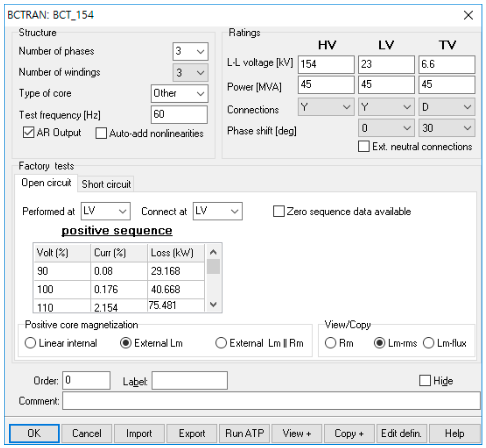Enable Auto-add nonlinearities
Viewport: 486px width, 448px height.
(x=101, y=133)
